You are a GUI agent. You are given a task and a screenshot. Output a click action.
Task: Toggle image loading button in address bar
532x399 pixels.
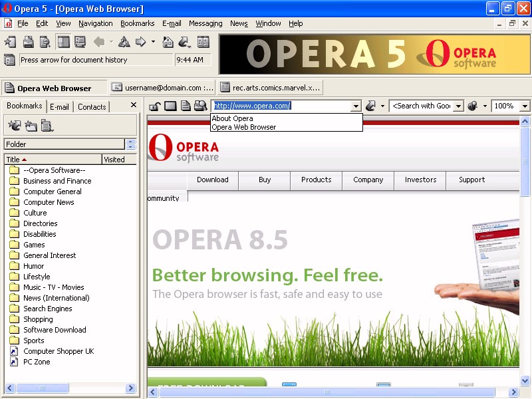click(170, 106)
